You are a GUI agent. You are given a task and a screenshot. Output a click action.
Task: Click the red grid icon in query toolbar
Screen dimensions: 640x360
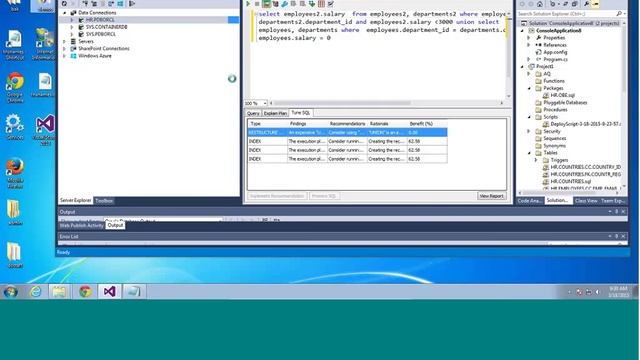321,4
